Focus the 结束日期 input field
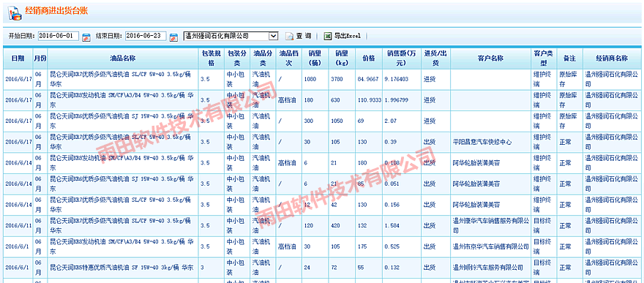Viewport: 644px width, 283px height. (x=146, y=36)
